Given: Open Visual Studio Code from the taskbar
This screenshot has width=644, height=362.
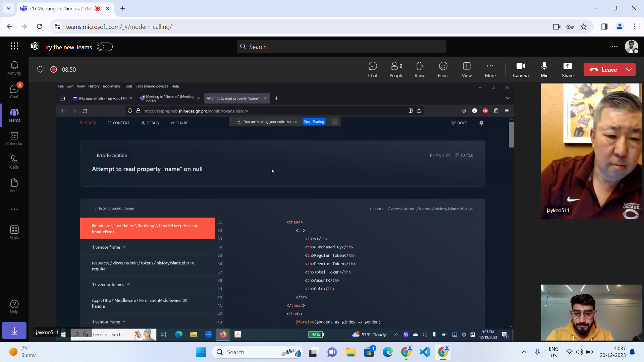Looking at the screenshot, I should click(x=425, y=352).
